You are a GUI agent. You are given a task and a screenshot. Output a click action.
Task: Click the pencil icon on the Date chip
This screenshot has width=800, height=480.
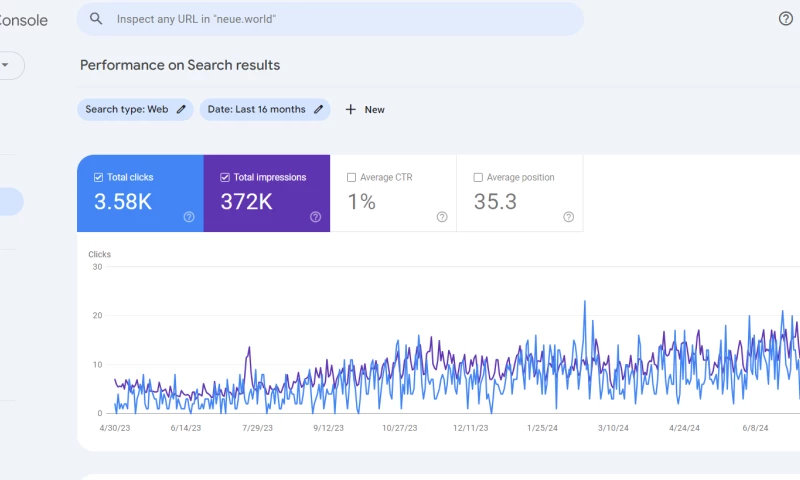[x=319, y=110]
